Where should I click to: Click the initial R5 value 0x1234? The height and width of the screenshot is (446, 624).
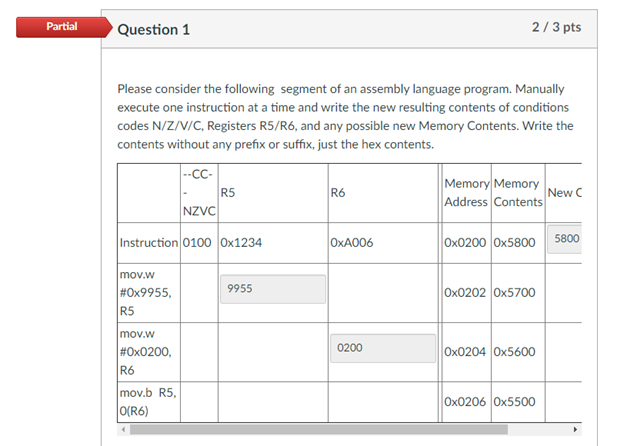click(x=241, y=243)
